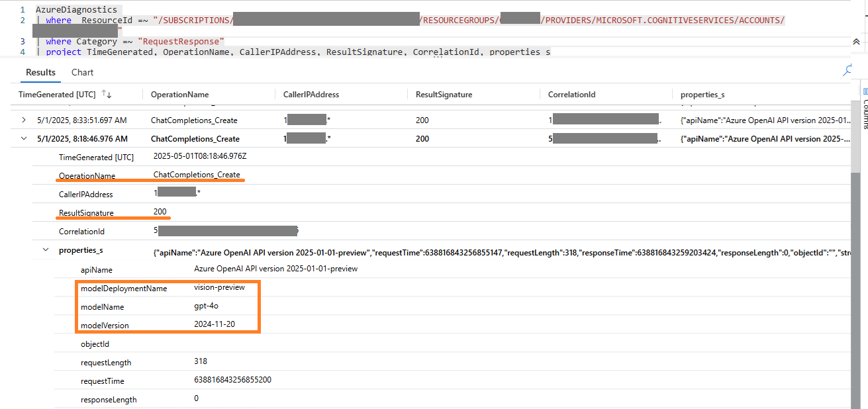Sort by the CorrelationId column header
868x409 pixels.
click(571, 95)
